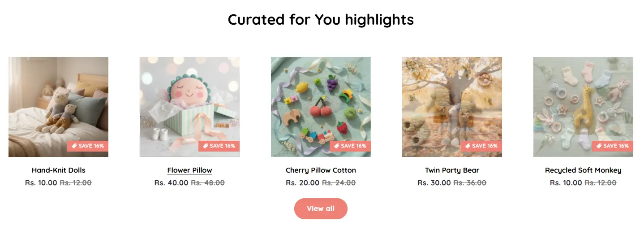The width and height of the screenshot is (644, 239).
Task: Select the Cherry Pillow Cotton title link
Action: [x=321, y=170]
